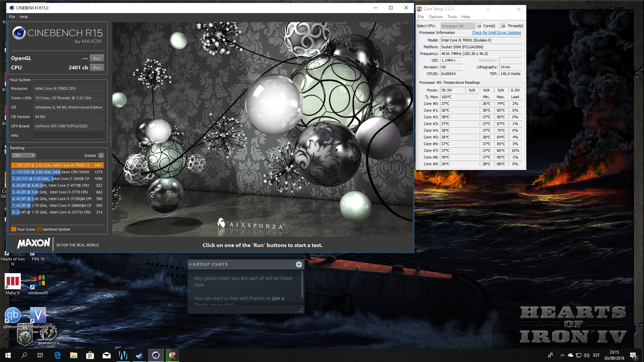The image size is (644, 362).
Task: Open the Core Temp Tools menu
Action: 452,17
